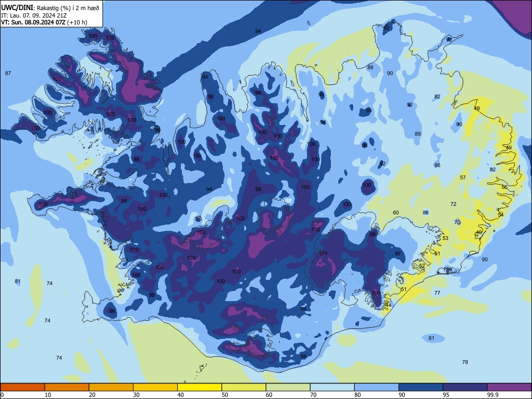Click the dark orange 0–10 legend swatch
This screenshot has height=399, width=532.
click(22, 387)
